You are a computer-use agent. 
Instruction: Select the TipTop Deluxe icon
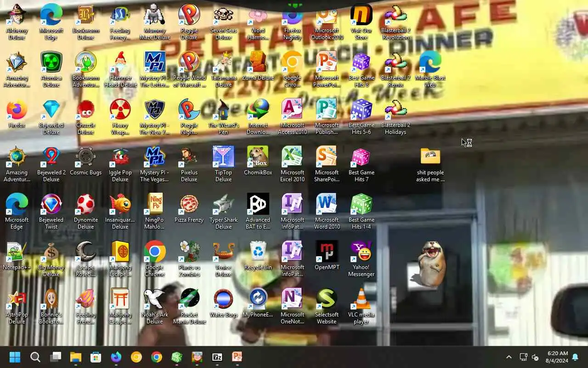pos(224,164)
